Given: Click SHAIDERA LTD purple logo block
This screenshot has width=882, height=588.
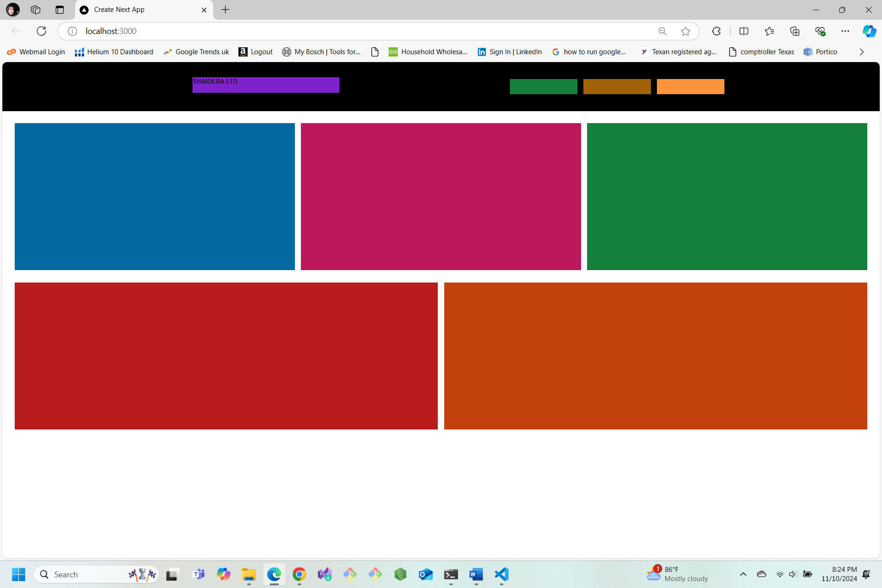Looking at the screenshot, I should point(266,85).
